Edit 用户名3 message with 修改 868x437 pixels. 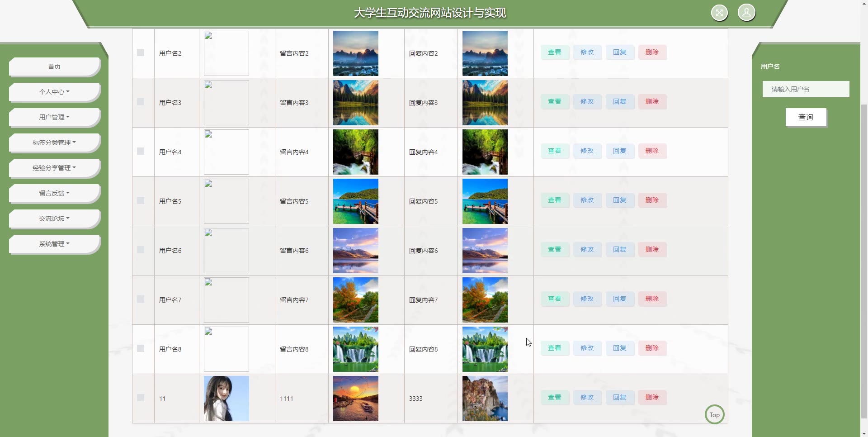click(587, 101)
